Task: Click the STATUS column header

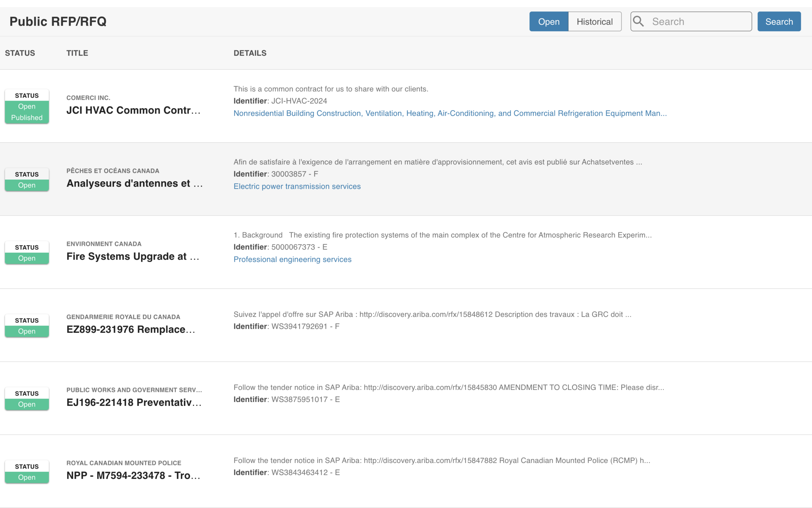Action: point(20,53)
